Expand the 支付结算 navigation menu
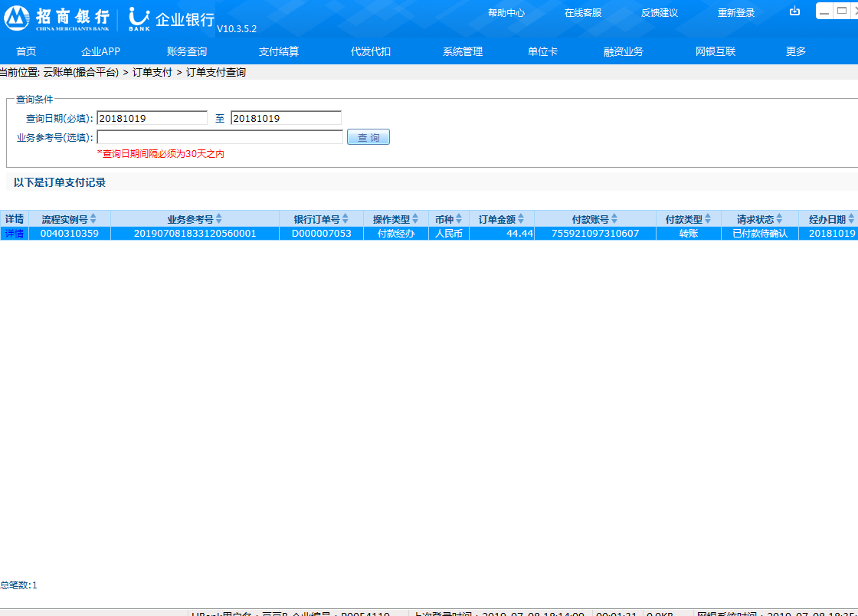 (x=279, y=51)
